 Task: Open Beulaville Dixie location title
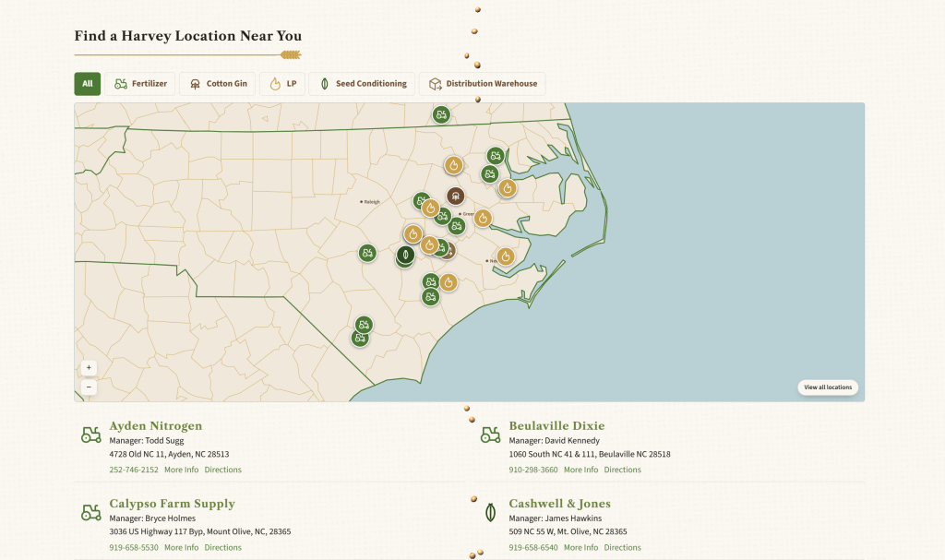(556, 426)
